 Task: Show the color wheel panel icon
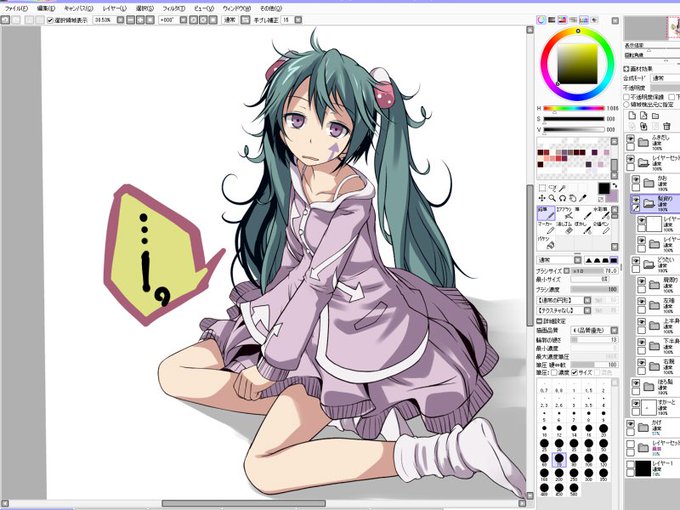pyautogui.click(x=541, y=20)
